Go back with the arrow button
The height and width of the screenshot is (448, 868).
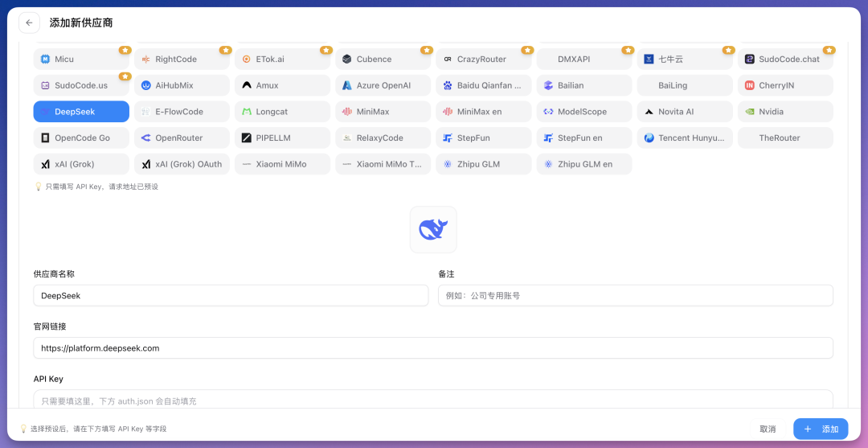(x=30, y=23)
